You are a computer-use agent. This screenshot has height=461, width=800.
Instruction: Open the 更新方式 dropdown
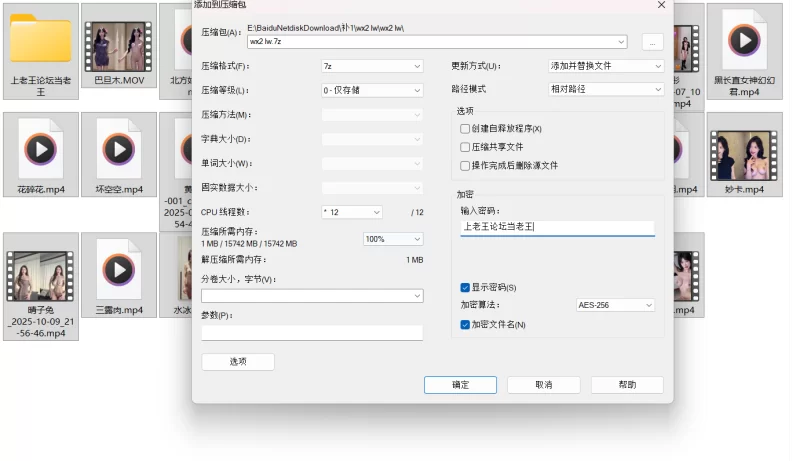click(606, 66)
